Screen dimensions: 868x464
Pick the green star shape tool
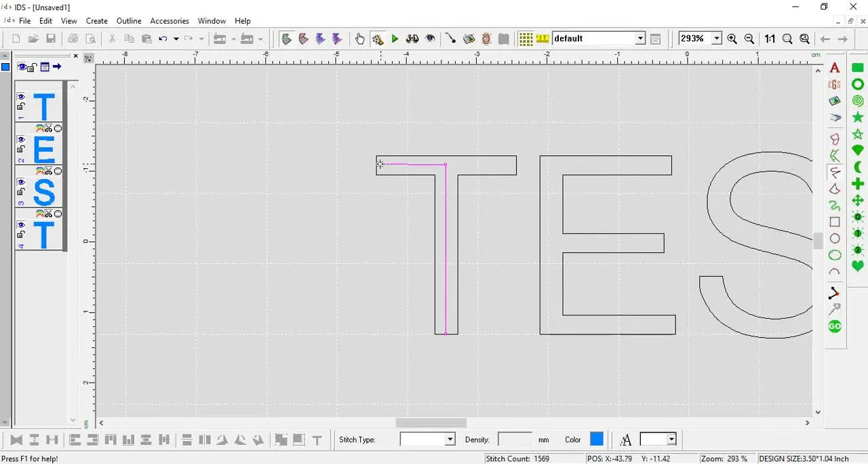[x=856, y=117]
